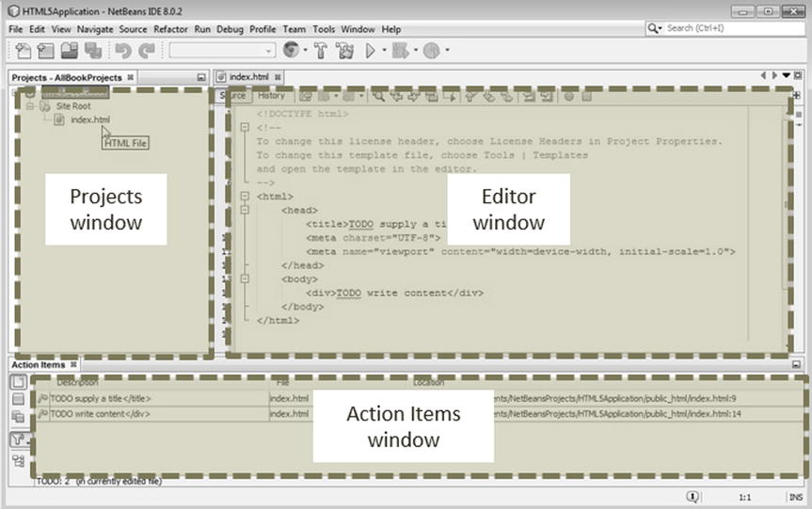Click the Debug Project toolbar icon
Screen dimensions: 812x509
[400, 50]
